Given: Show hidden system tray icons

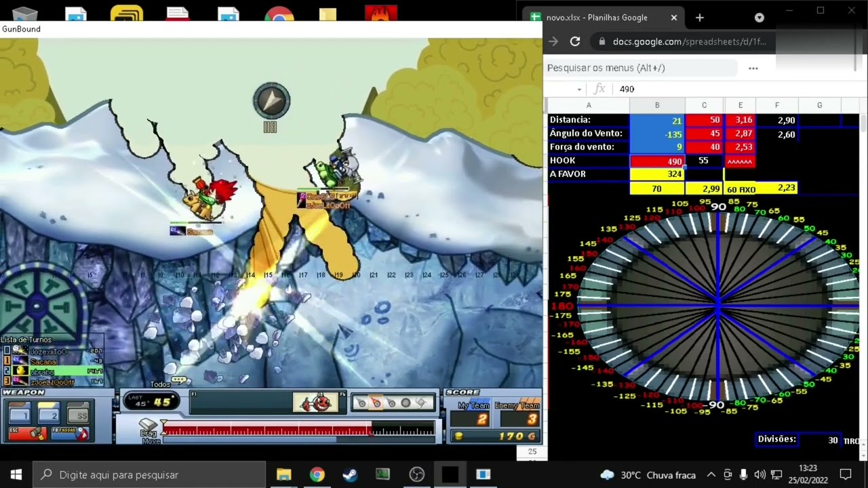Looking at the screenshot, I should click(x=711, y=474).
